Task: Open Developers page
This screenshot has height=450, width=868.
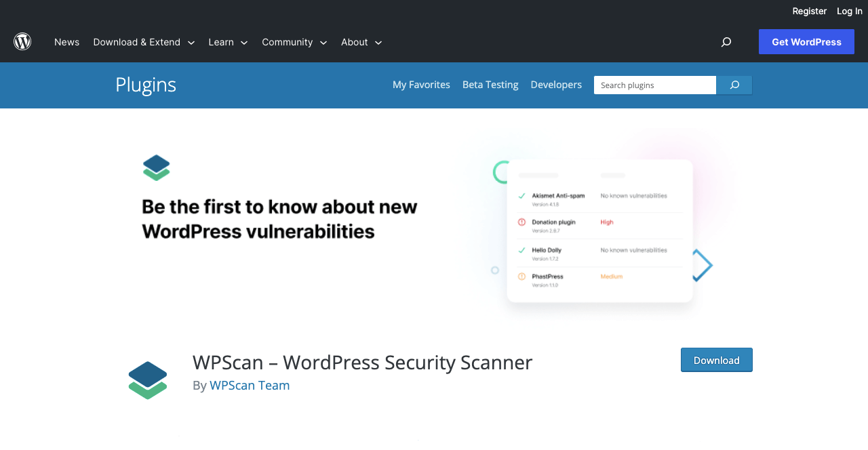Action: tap(556, 85)
